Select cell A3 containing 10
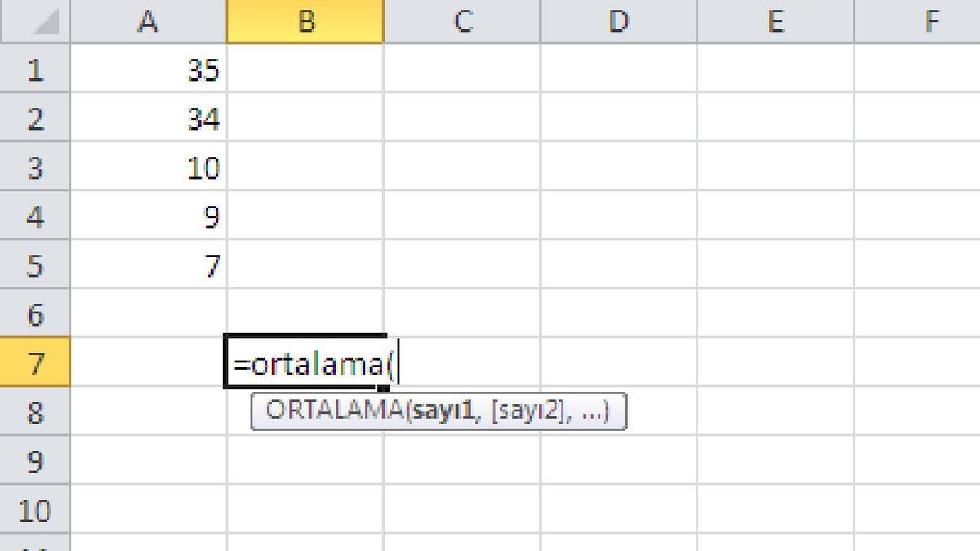Screen dimensions: 980x551 [149, 169]
